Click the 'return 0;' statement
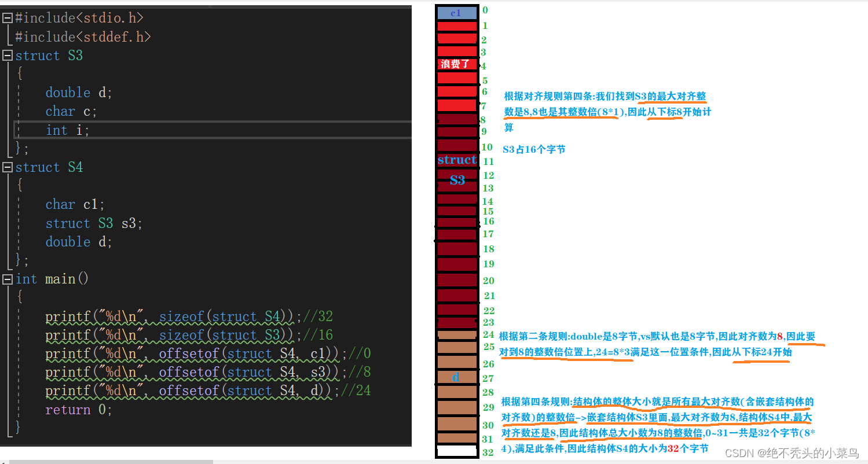Viewport: 868px width, 464px height. tap(79, 410)
